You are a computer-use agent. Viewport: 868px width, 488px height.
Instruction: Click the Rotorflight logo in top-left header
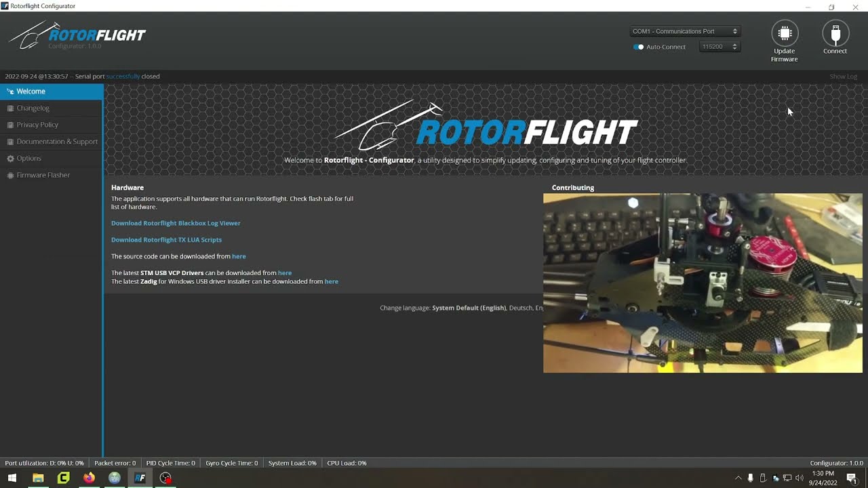pos(77,35)
